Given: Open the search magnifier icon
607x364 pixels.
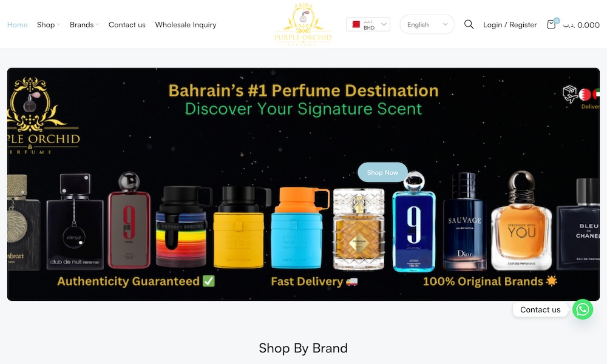Looking at the screenshot, I should [469, 24].
